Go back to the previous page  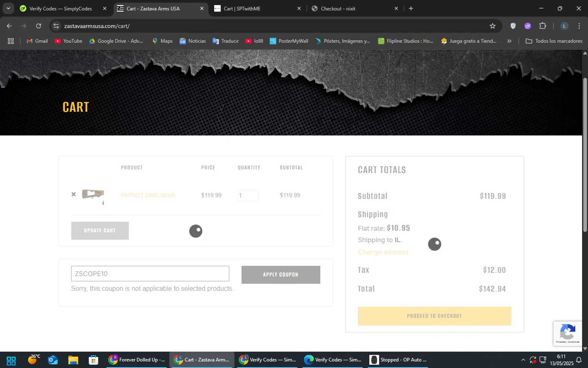point(9,26)
